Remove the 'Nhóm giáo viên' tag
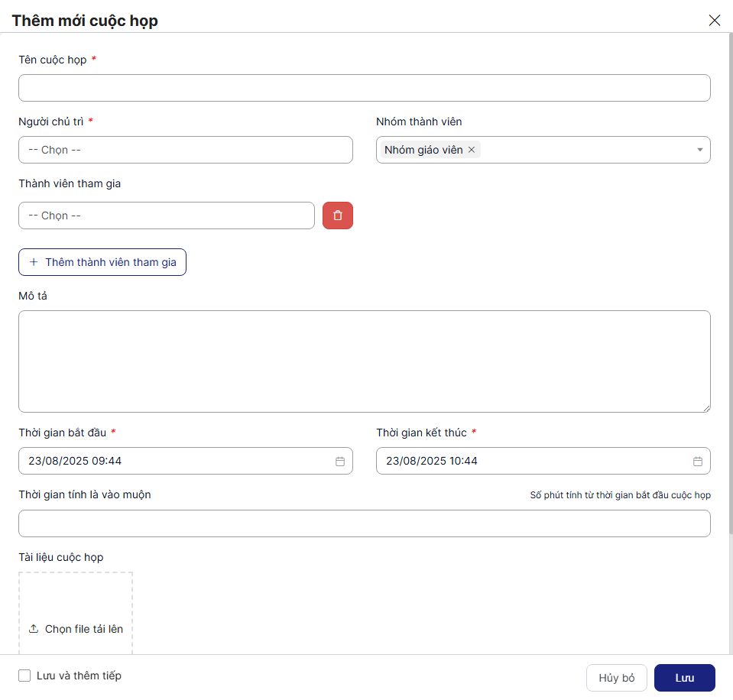 472,150
